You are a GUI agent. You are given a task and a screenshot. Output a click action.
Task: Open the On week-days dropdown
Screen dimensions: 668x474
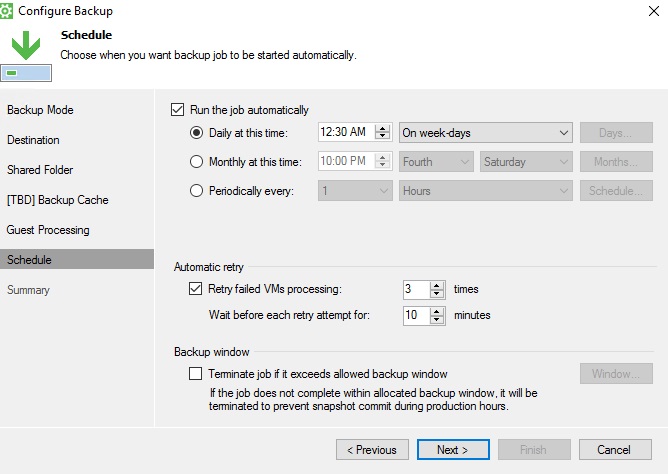point(486,133)
